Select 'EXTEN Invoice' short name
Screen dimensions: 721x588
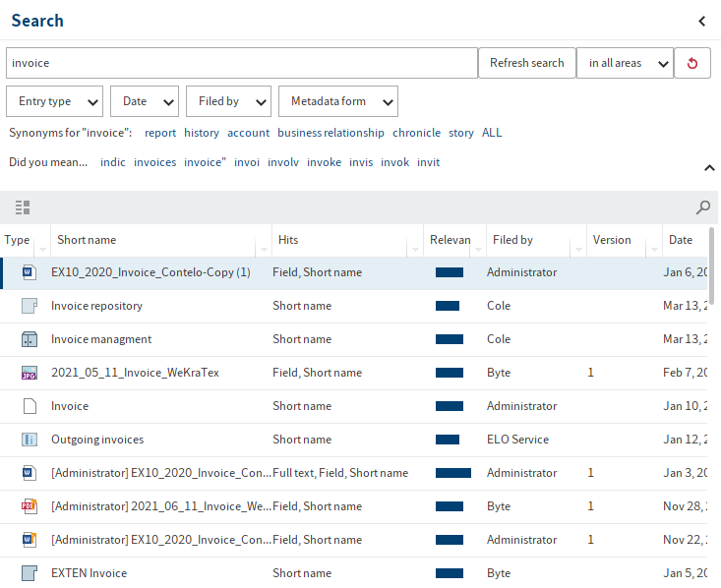click(x=90, y=573)
